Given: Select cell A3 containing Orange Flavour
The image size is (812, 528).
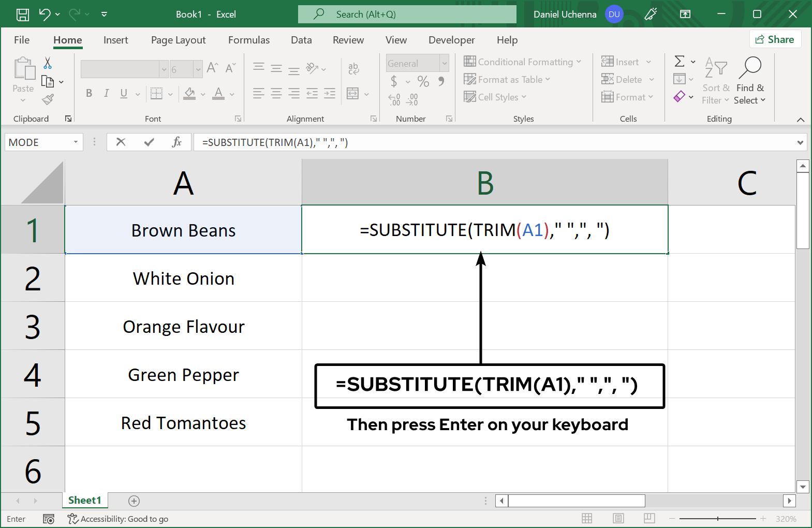Looking at the screenshot, I should click(183, 326).
